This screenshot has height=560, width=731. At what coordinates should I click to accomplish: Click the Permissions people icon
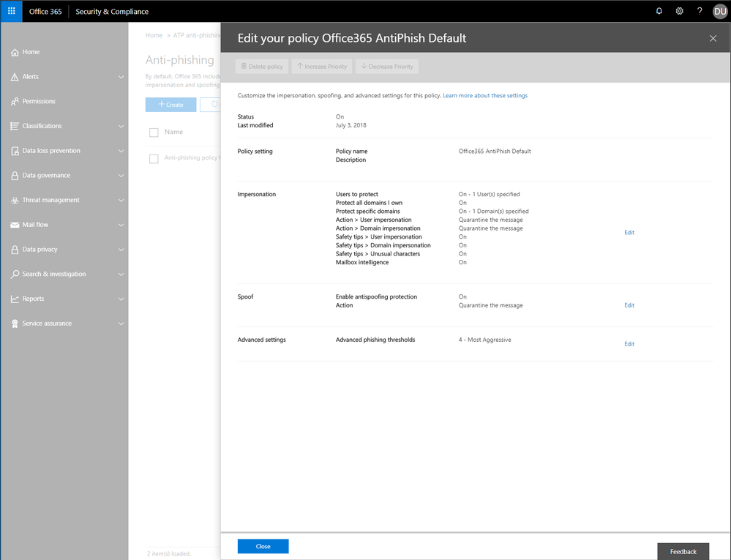click(15, 101)
